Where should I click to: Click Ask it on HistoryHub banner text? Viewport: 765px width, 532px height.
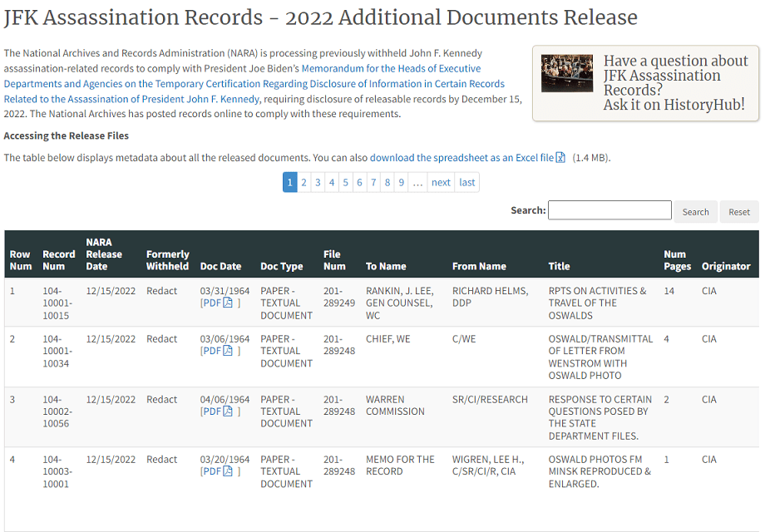click(x=674, y=105)
